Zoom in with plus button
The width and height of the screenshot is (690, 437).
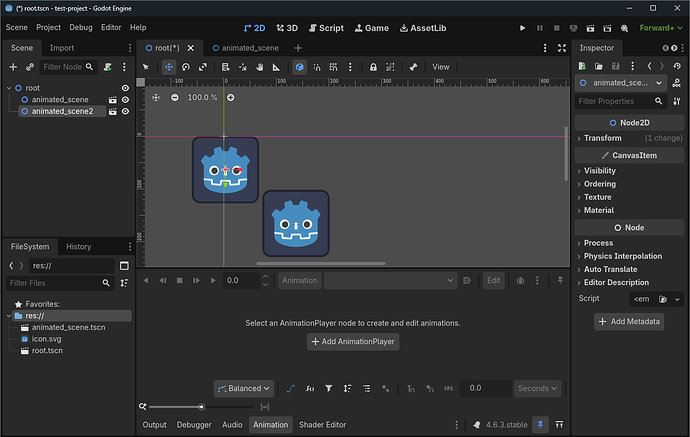coord(231,97)
